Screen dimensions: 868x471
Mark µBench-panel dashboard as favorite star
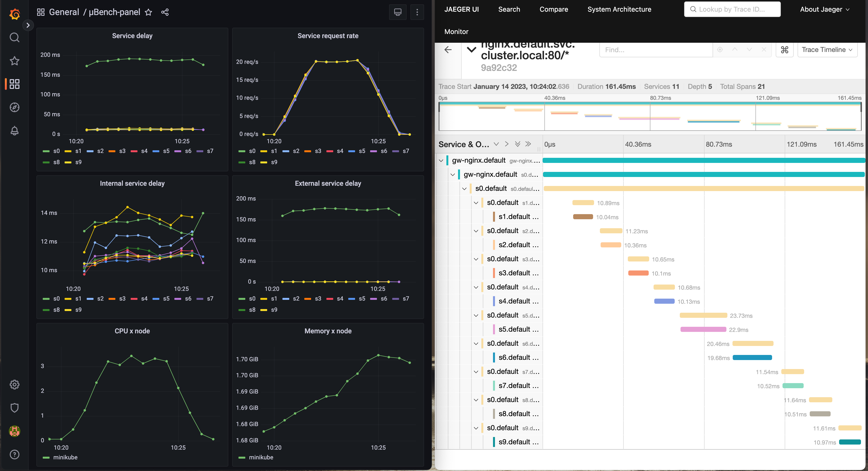point(148,12)
